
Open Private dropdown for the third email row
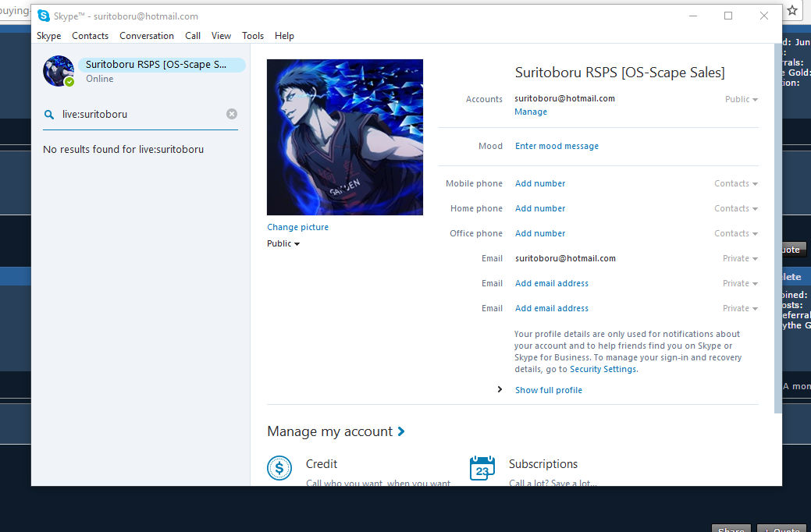pyautogui.click(x=740, y=308)
